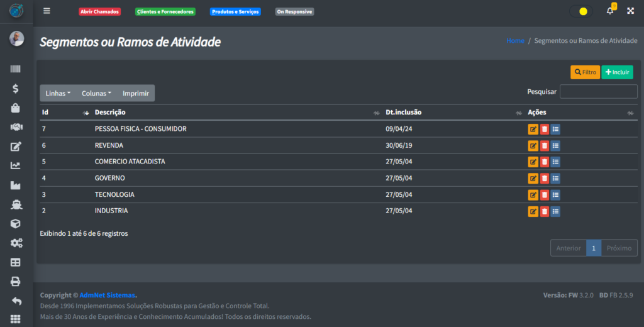Click the fullscreen expand icon

tap(630, 11)
